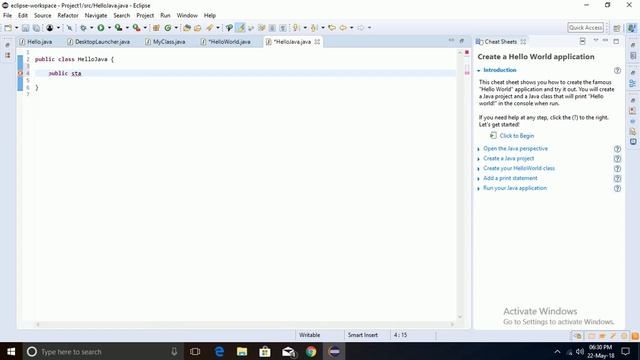The image size is (640, 360).
Task: Click the Writable status entry
Action: (309, 335)
